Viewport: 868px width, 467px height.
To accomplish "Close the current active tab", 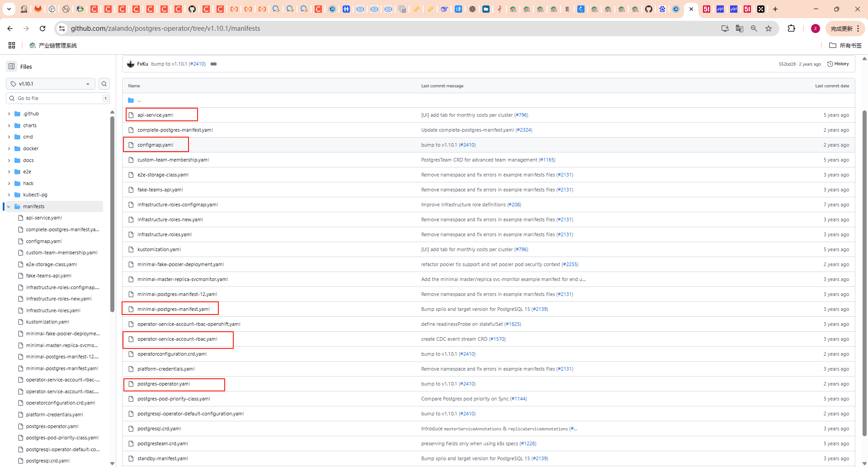I will coord(691,9).
